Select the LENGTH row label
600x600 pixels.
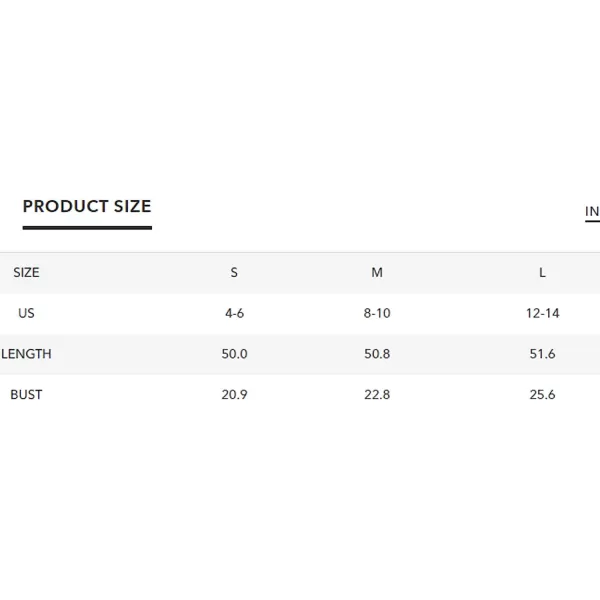(26, 354)
